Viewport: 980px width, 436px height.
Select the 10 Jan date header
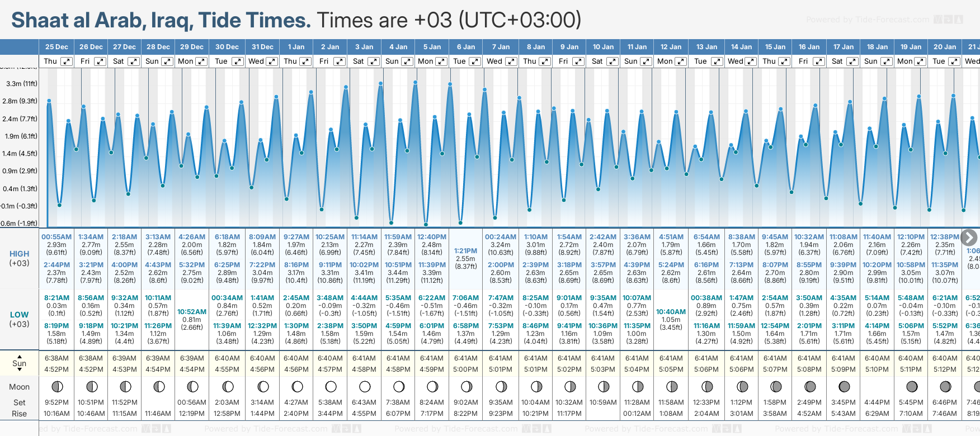pyautogui.click(x=603, y=47)
